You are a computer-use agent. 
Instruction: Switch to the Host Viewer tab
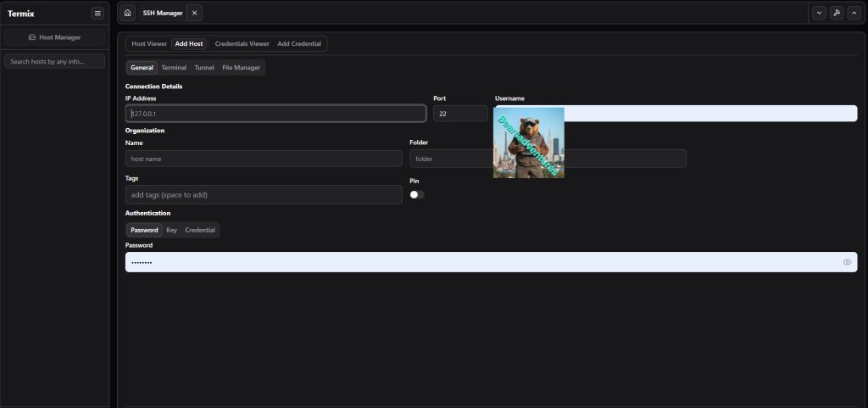pyautogui.click(x=149, y=43)
